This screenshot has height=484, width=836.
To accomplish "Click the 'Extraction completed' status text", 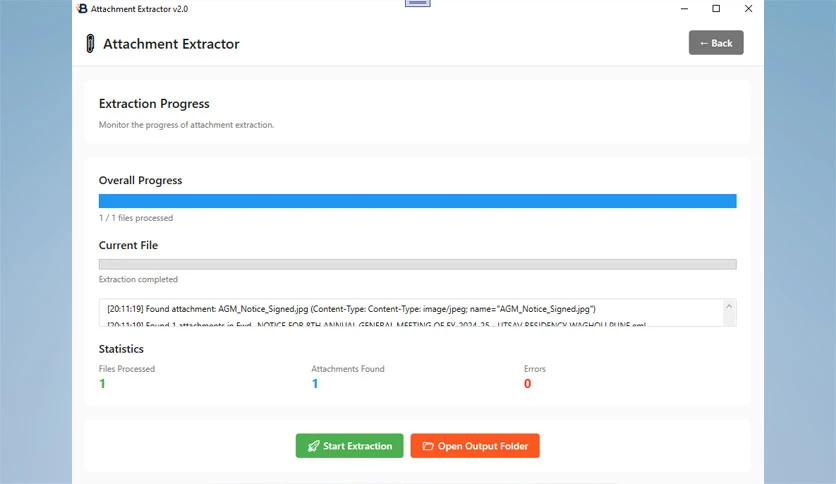I will click(x=138, y=279).
